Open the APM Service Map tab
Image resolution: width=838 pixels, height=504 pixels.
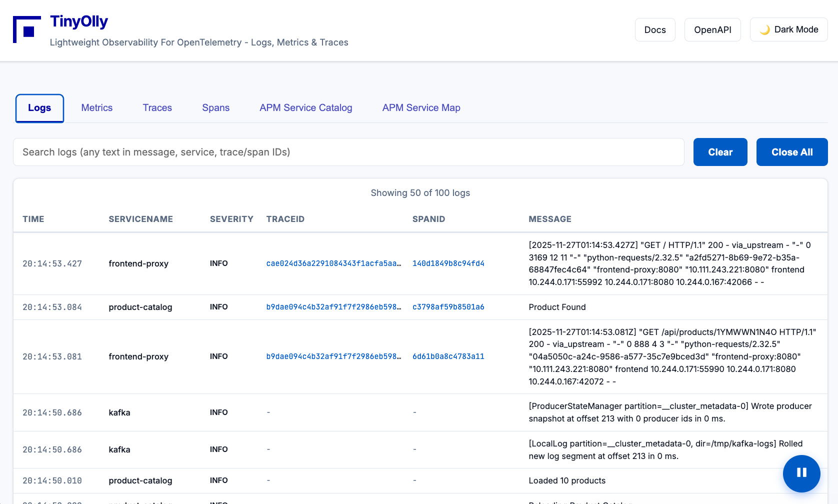coord(421,108)
